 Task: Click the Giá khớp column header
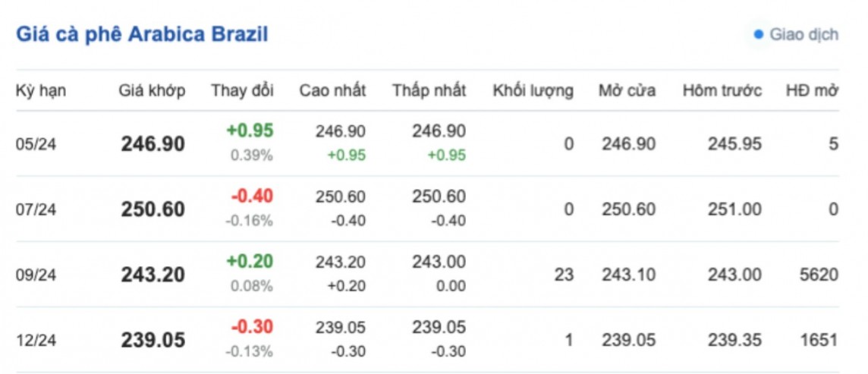click(x=152, y=91)
